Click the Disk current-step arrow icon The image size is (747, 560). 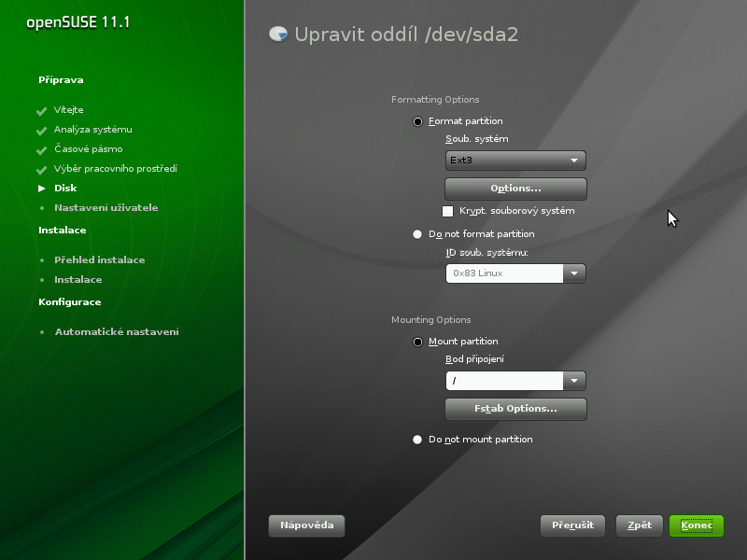pyautogui.click(x=42, y=189)
